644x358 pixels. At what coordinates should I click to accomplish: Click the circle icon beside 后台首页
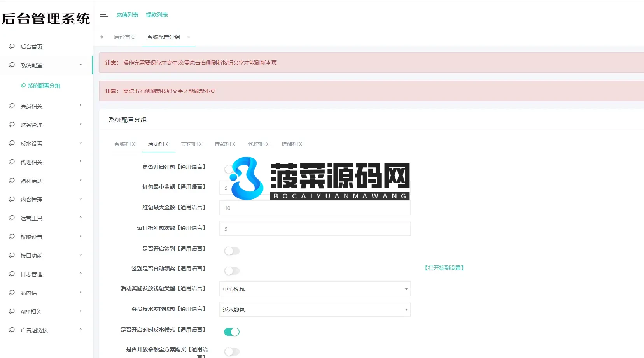tap(12, 46)
